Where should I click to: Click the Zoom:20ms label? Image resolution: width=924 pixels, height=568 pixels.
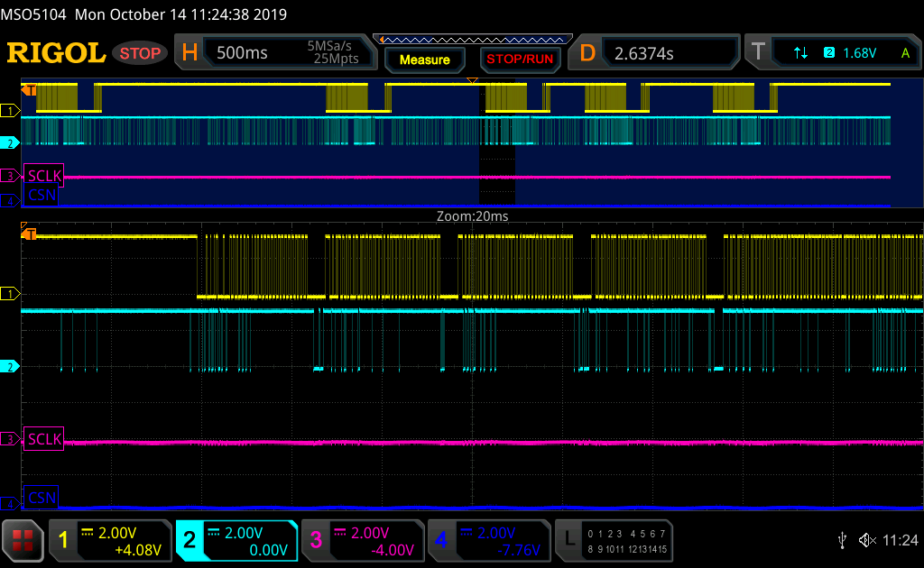[x=472, y=216]
